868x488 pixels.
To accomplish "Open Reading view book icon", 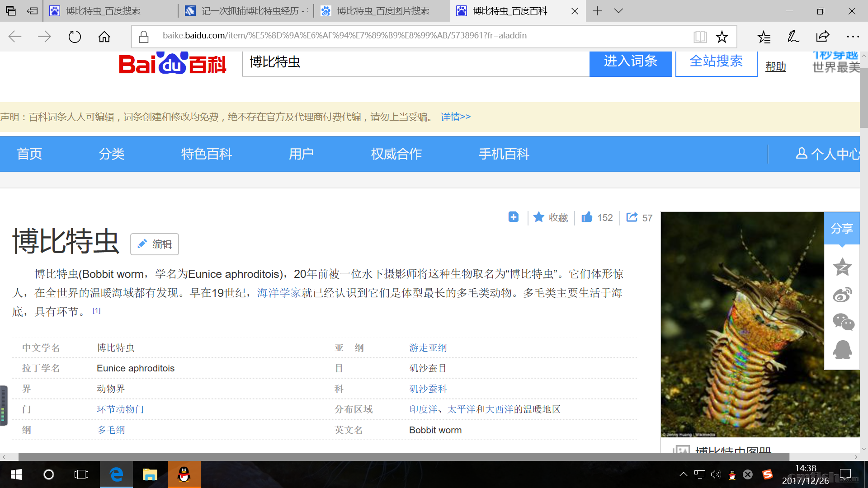I will click(700, 37).
